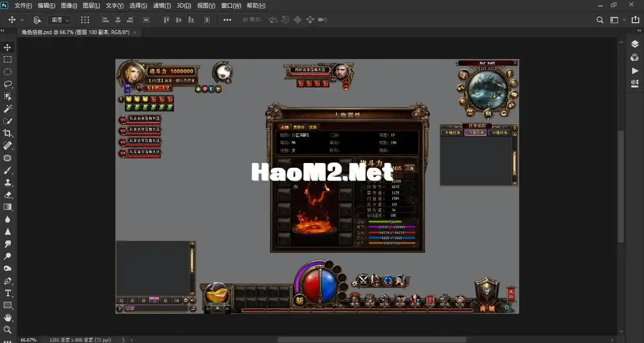Select the Blur droplet tool
Viewport: 644px width, 343px height.
[x=8, y=219]
